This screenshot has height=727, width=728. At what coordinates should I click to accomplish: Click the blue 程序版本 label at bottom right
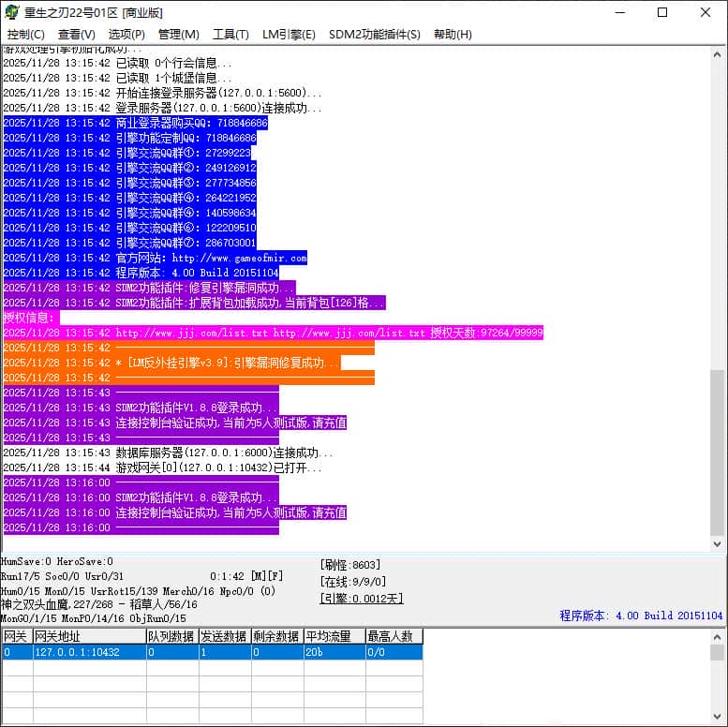tap(641, 616)
